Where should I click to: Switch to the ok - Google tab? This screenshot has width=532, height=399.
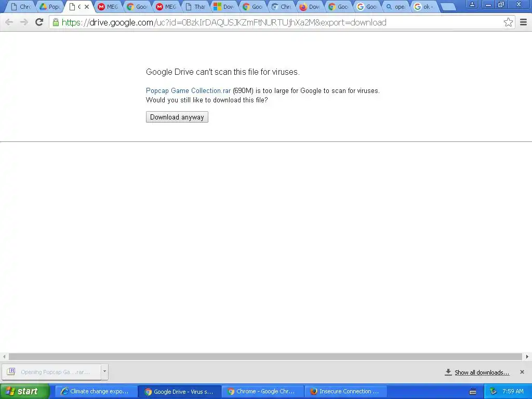coord(424,7)
